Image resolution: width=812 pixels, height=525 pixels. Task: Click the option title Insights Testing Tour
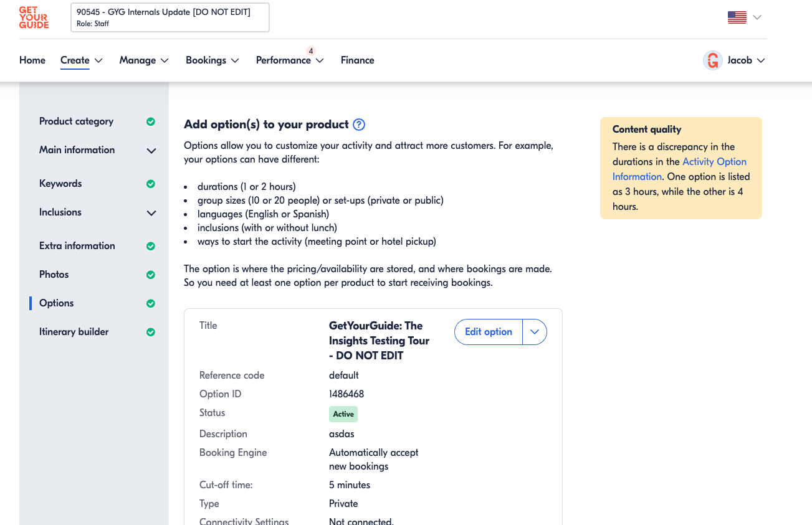(x=379, y=341)
